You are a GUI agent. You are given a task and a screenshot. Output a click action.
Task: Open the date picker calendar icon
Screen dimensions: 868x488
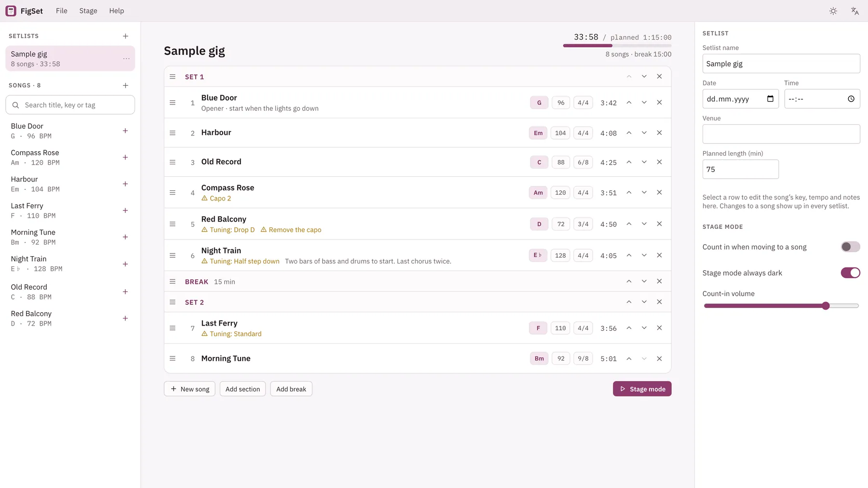pos(770,99)
